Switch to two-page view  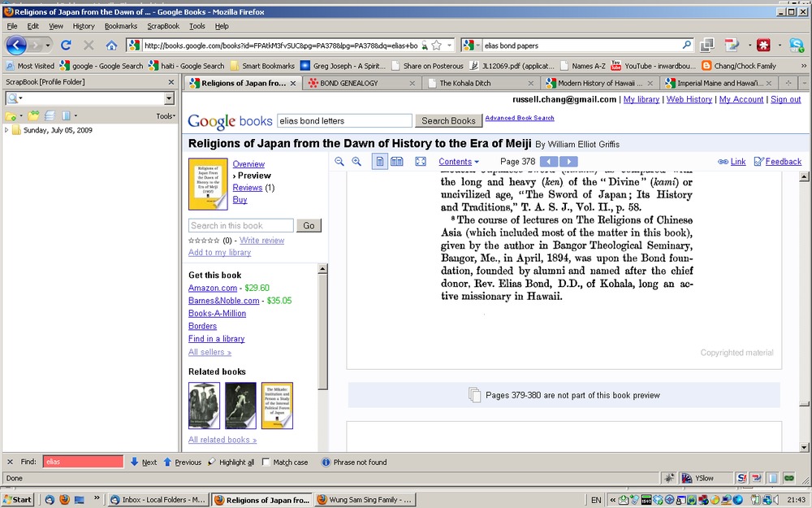(x=397, y=162)
